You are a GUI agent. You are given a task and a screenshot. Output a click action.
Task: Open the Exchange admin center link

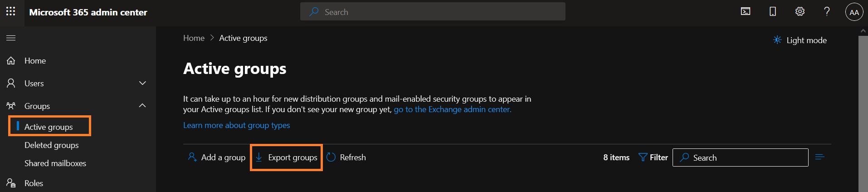452,109
